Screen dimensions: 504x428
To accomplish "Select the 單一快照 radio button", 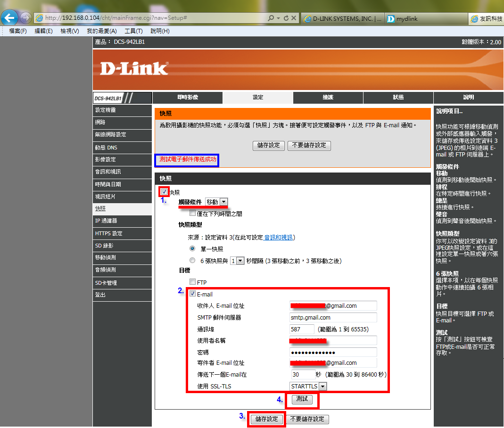I will point(192,248).
